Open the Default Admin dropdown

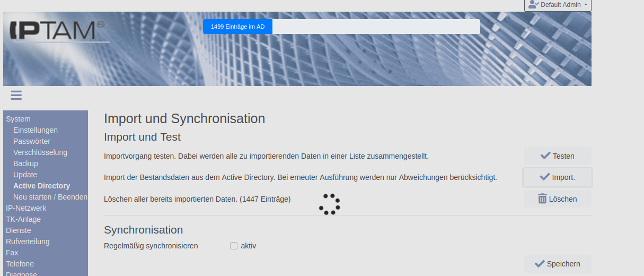[x=558, y=5]
